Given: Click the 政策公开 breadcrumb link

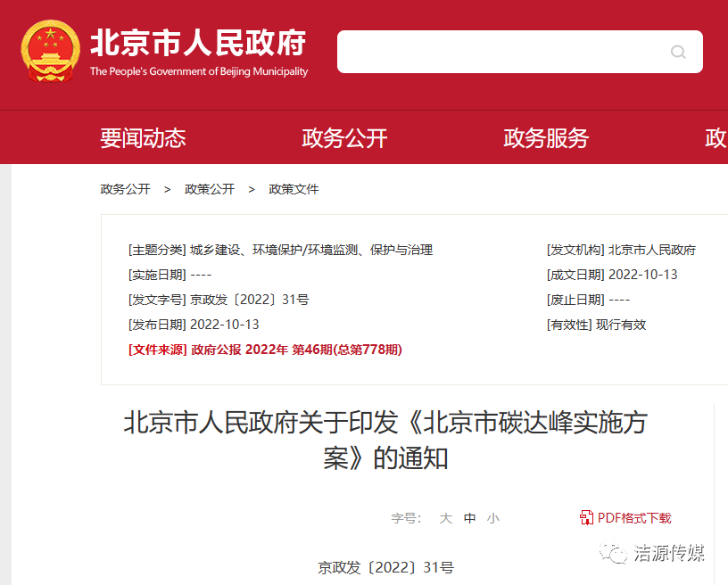Looking at the screenshot, I should tap(210, 189).
